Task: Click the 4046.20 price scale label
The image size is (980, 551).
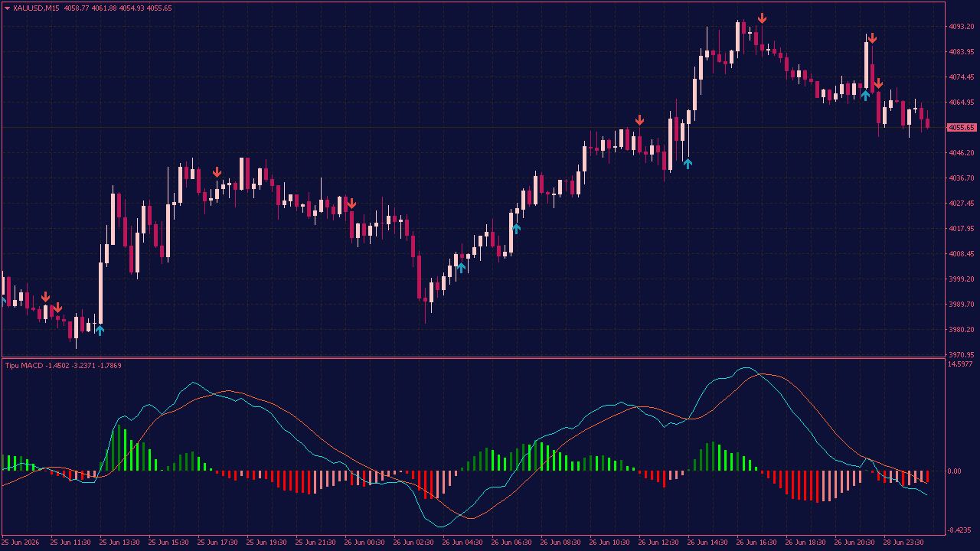Action: tap(961, 153)
